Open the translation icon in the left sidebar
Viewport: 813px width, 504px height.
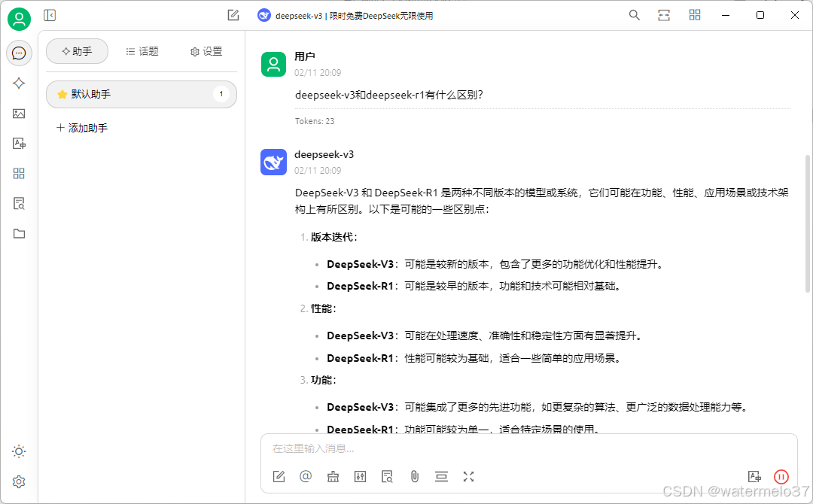19,143
